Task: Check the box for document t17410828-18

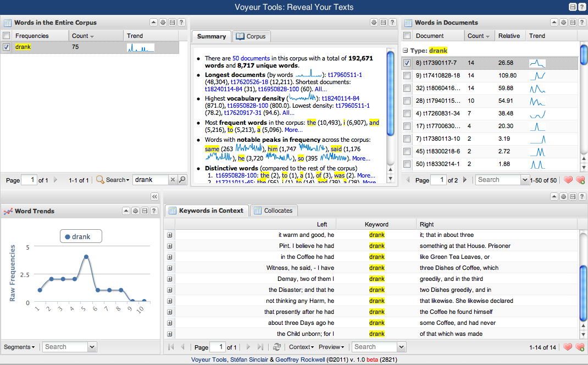Action: click(x=407, y=75)
